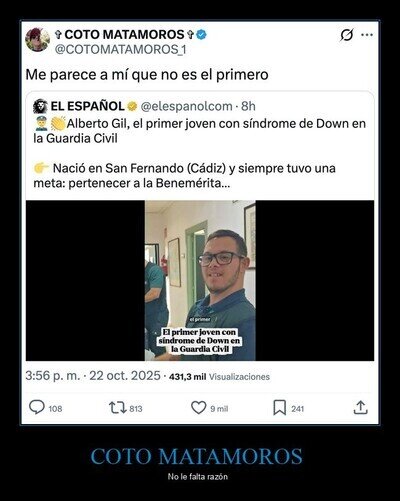The image size is (400, 501).
Task: Play the embedded Guardia Civil video
Action: pyautogui.click(x=200, y=280)
